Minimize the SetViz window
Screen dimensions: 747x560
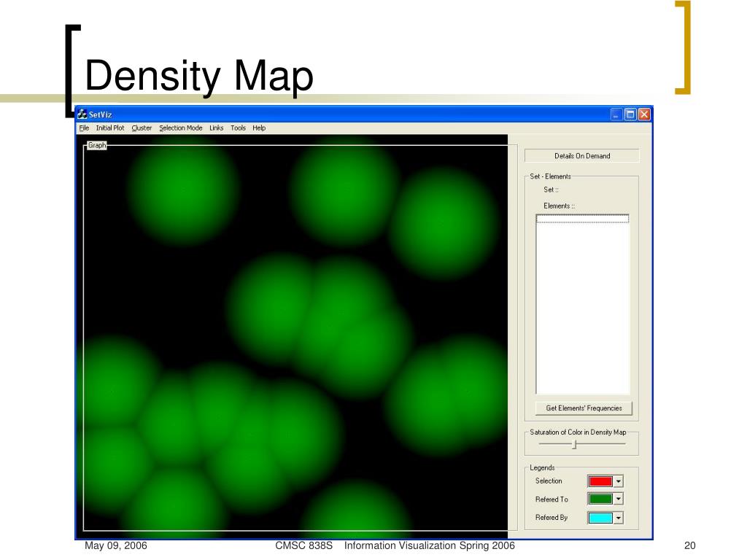(616, 114)
